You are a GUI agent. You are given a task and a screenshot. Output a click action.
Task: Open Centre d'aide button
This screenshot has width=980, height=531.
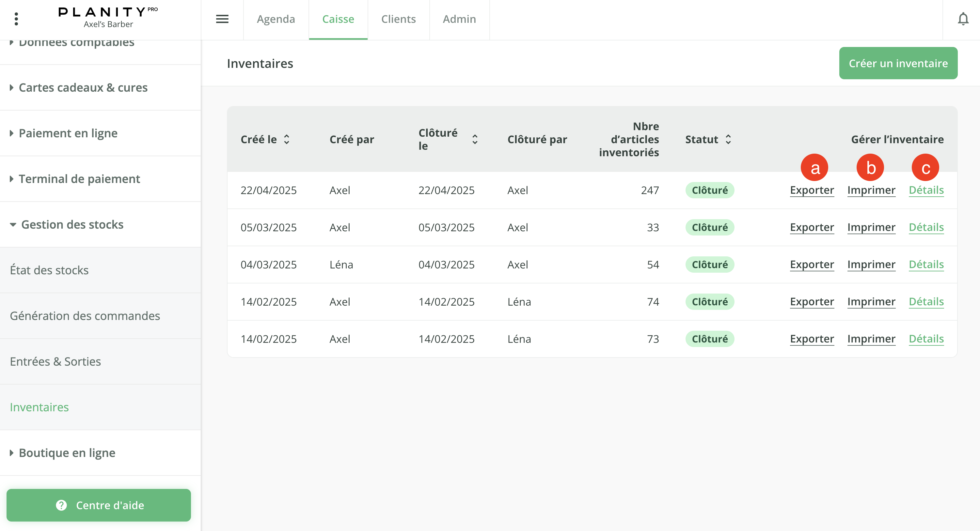99,505
